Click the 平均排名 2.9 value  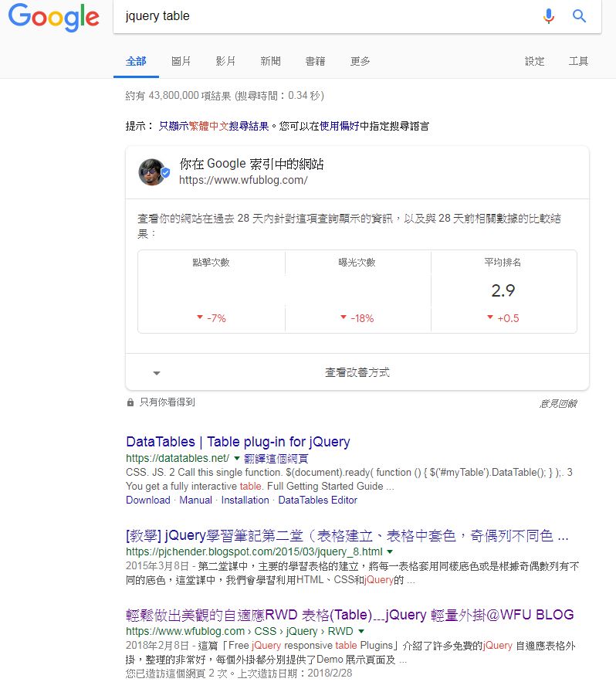click(503, 290)
